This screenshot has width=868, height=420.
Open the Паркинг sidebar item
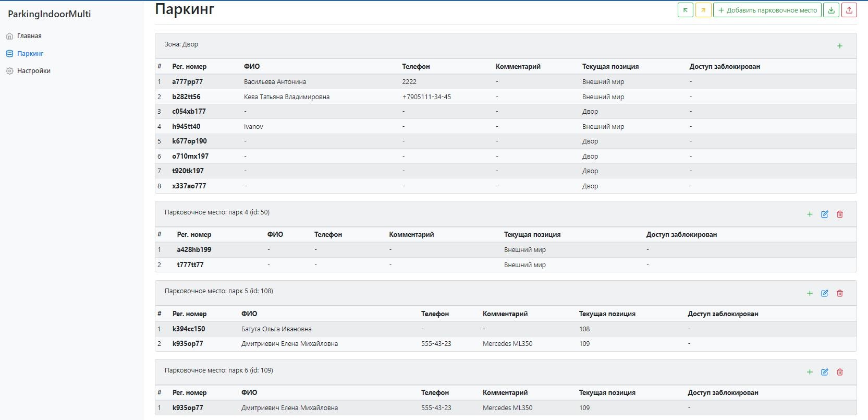coord(30,54)
